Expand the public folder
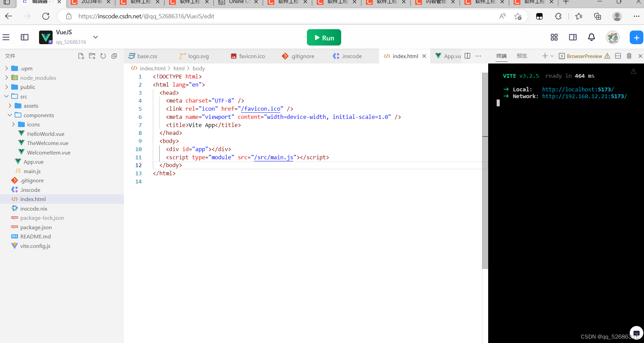This screenshot has width=644, height=343. (6, 87)
